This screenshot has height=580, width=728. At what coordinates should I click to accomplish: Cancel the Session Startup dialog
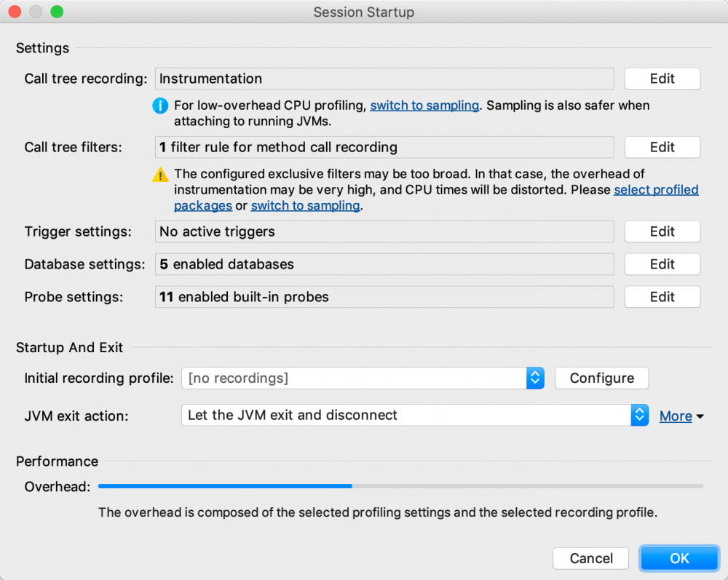click(x=590, y=557)
